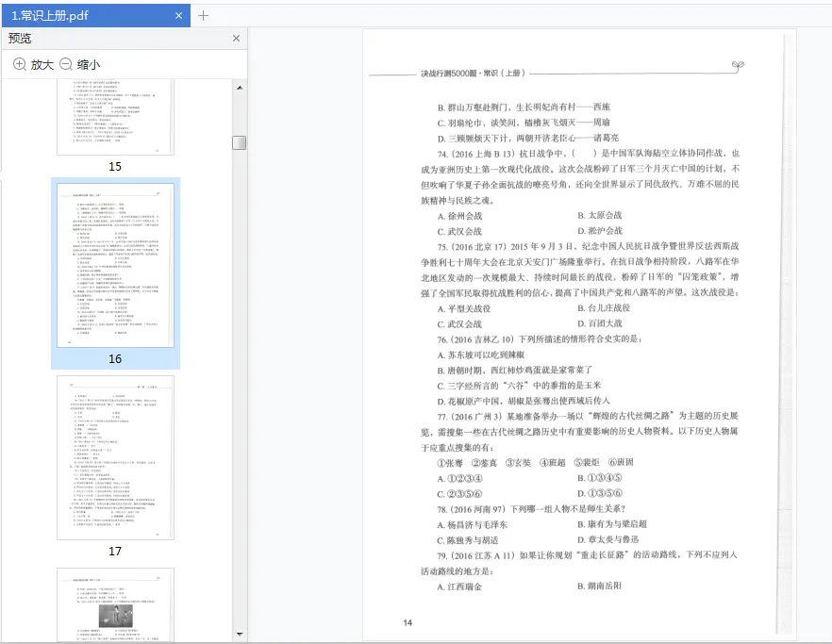The image size is (832, 644).
Task: Click option B. 康有为与梁启超
Action: (612, 524)
